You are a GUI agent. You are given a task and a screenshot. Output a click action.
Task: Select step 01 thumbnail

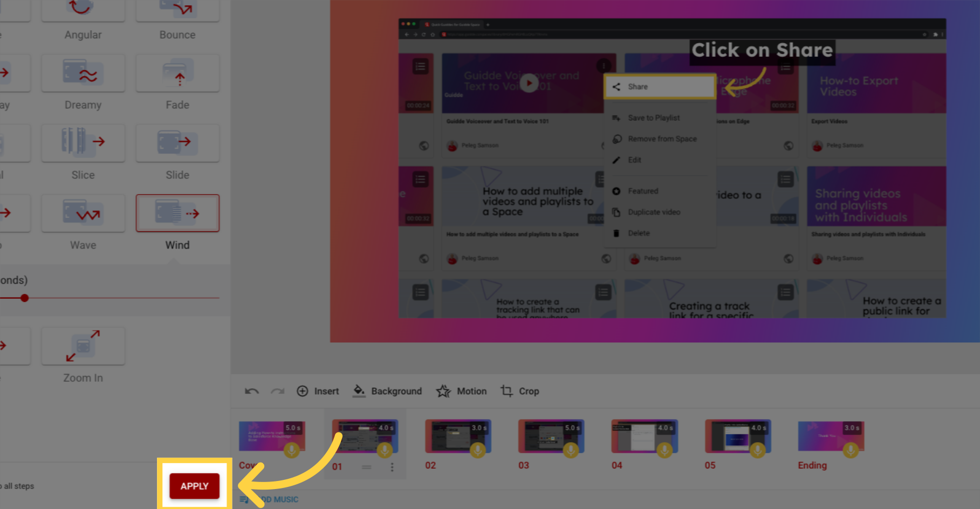pyautogui.click(x=365, y=437)
